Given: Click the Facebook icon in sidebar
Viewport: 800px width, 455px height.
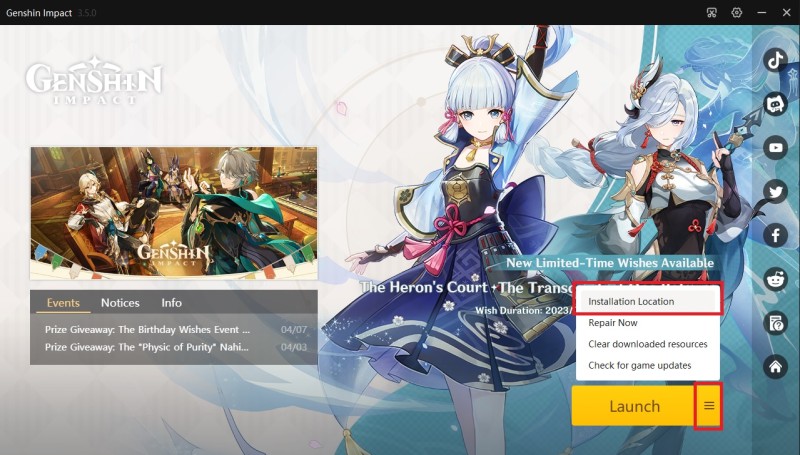Looking at the screenshot, I should click(x=775, y=235).
